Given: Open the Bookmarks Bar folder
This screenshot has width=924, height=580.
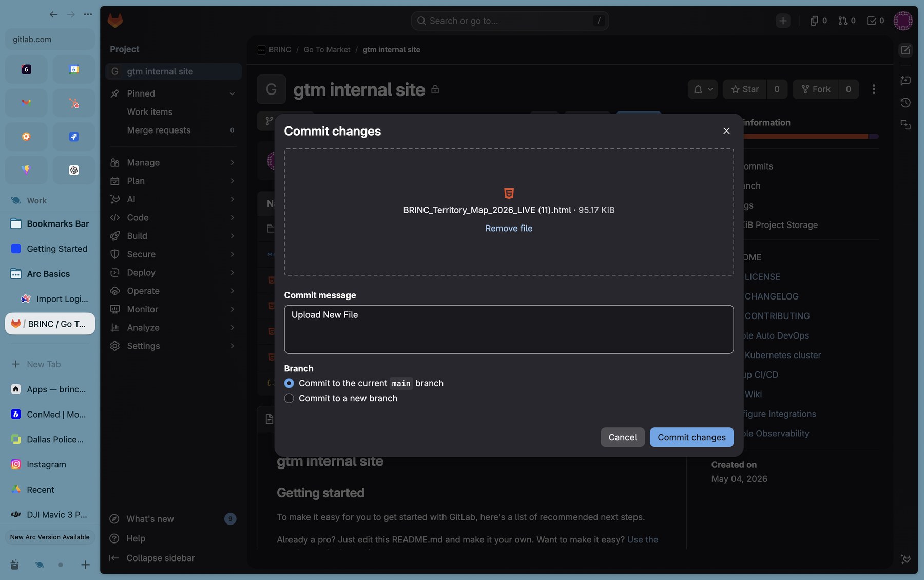Looking at the screenshot, I should click(50, 223).
